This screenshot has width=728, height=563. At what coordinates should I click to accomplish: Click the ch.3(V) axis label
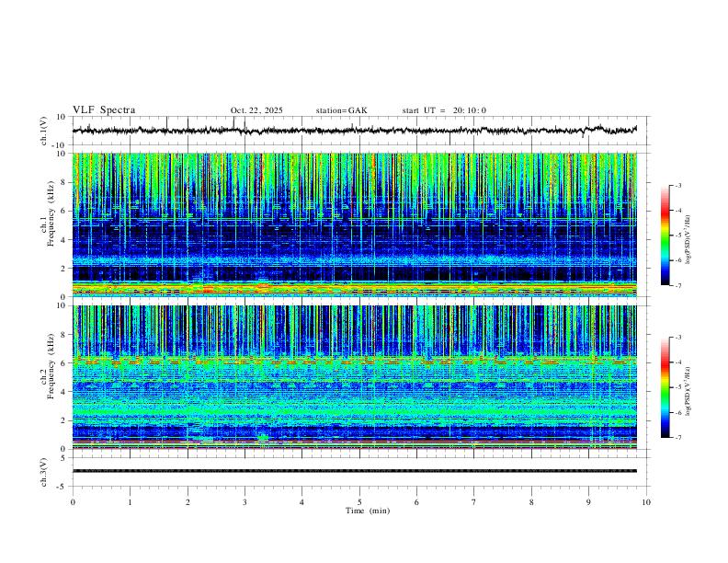point(44,472)
